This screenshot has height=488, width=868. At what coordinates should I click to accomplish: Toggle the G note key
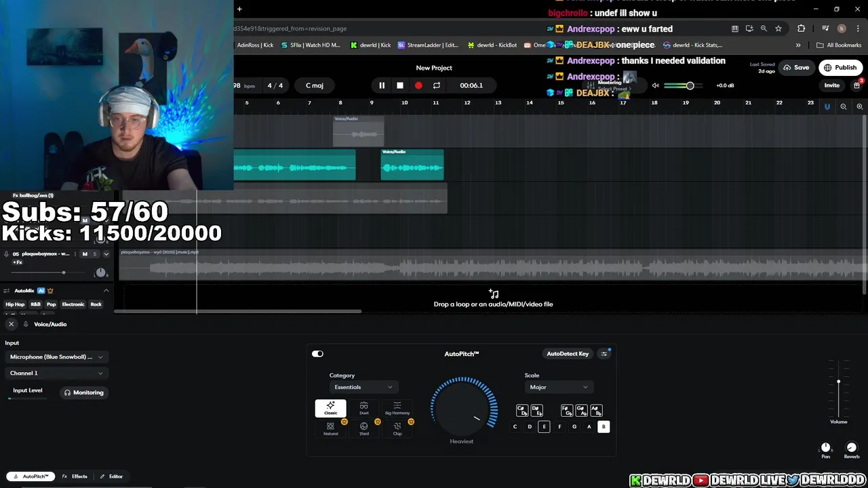pyautogui.click(x=574, y=427)
